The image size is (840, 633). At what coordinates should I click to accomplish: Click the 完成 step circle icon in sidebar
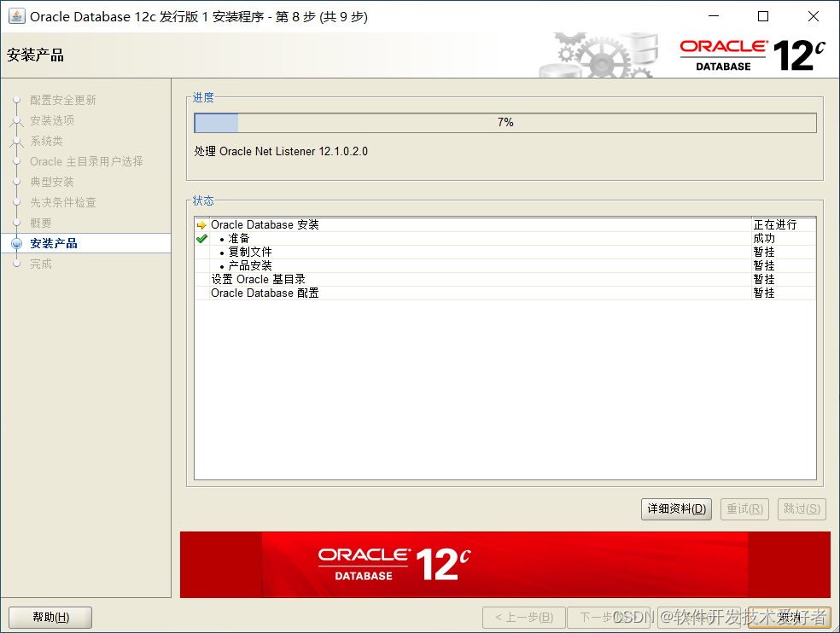pyautogui.click(x=17, y=264)
